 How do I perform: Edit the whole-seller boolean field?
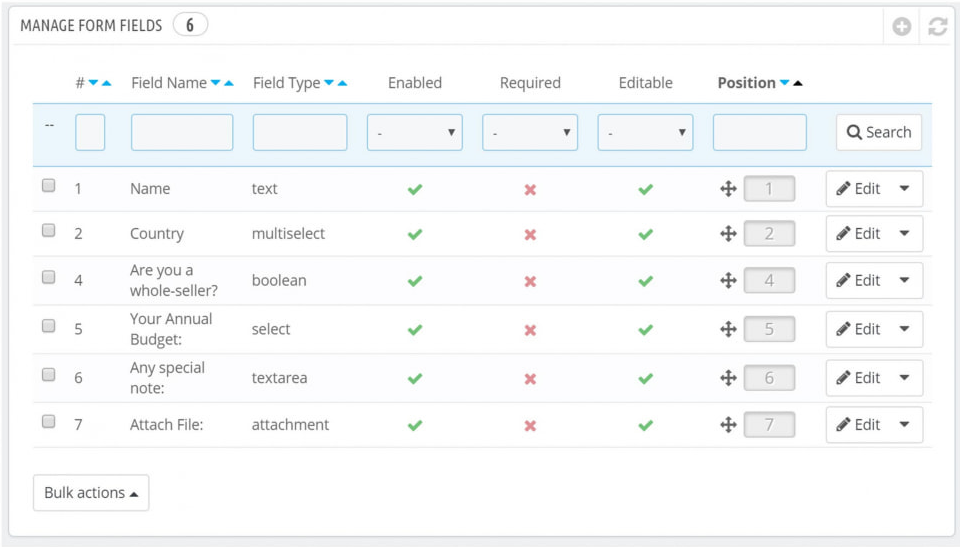click(858, 280)
